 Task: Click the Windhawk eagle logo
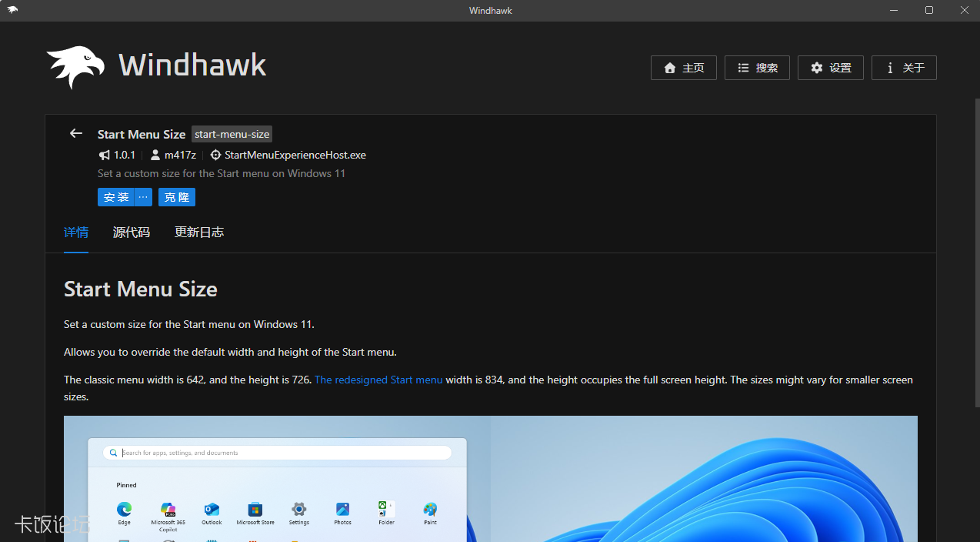pos(75,66)
